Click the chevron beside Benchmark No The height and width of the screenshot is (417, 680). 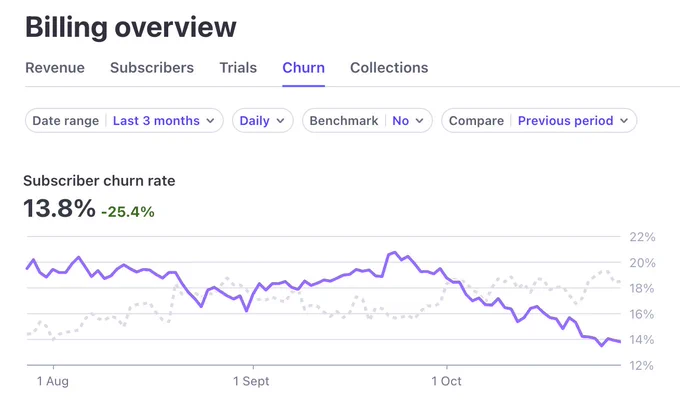coord(419,121)
